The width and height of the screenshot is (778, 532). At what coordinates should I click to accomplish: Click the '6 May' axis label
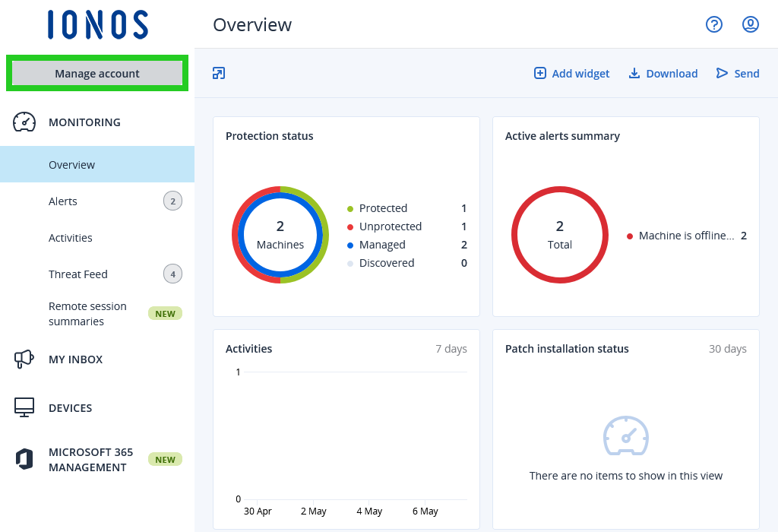(425, 511)
